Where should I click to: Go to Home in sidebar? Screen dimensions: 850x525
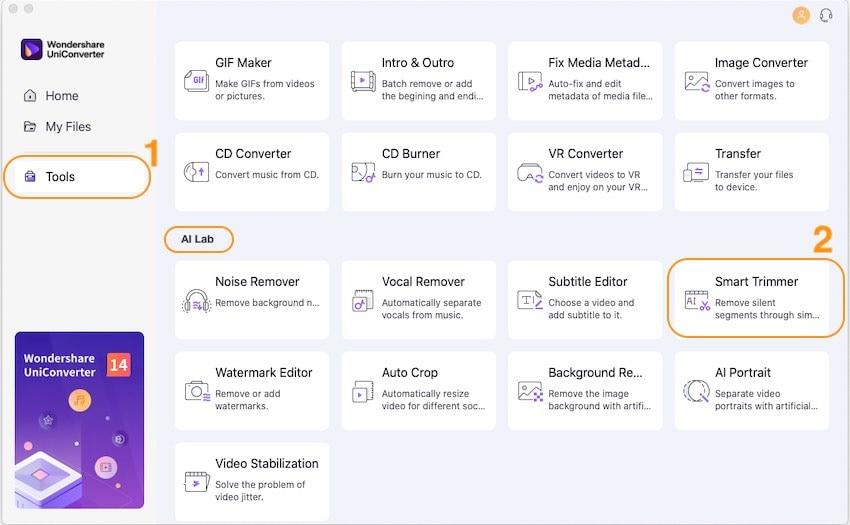coord(61,96)
